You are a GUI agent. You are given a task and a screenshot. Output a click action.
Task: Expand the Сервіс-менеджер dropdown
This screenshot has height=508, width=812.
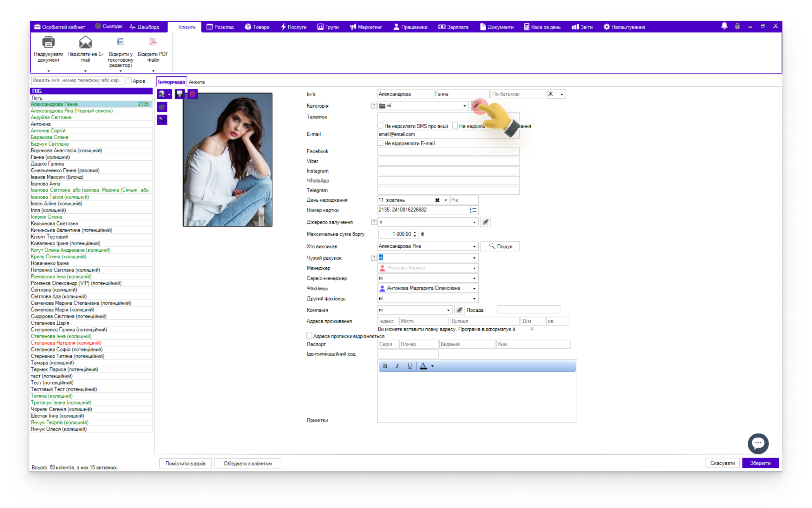click(x=474, y=278)
